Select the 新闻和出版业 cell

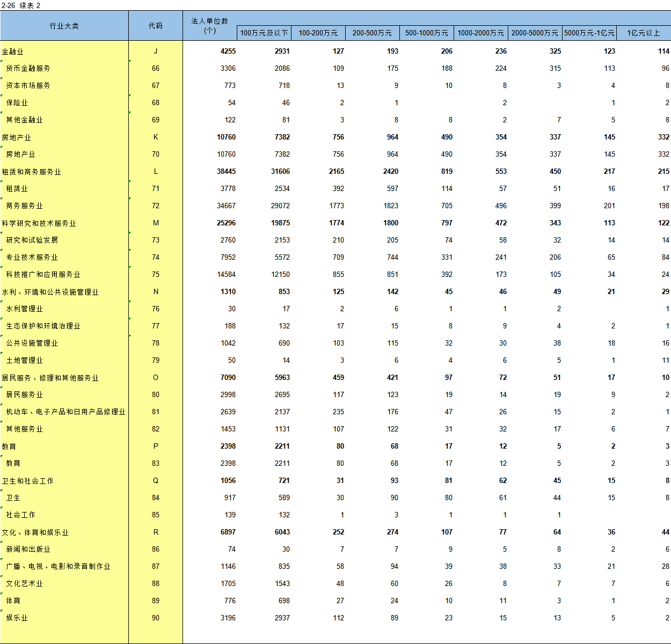tap(28, 550)
